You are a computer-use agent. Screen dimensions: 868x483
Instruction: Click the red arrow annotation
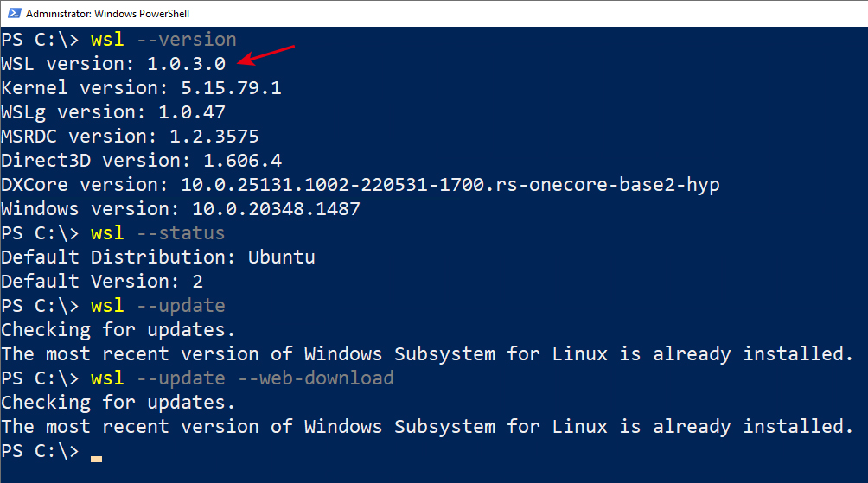[265, 55]
